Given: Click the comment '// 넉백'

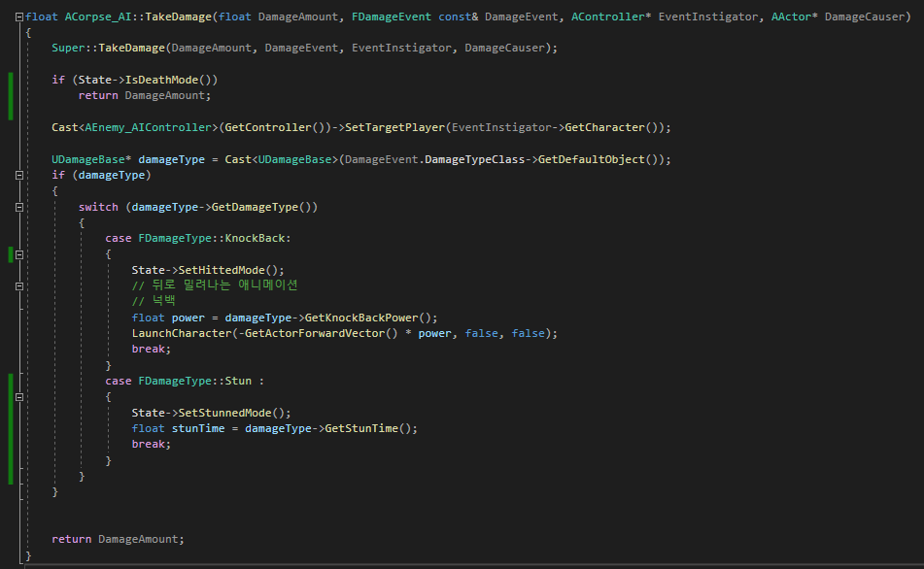Looking at the screenshot, I should (x=154, y=301).
